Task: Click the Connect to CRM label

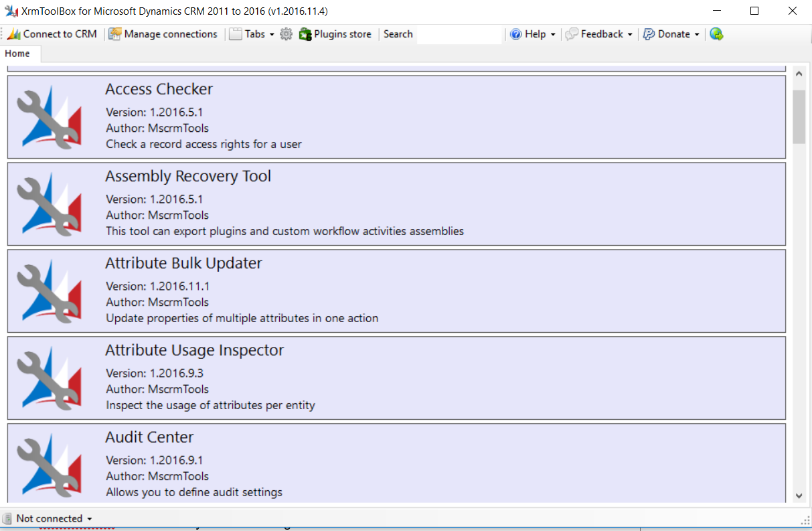Action: pos(60,34)
